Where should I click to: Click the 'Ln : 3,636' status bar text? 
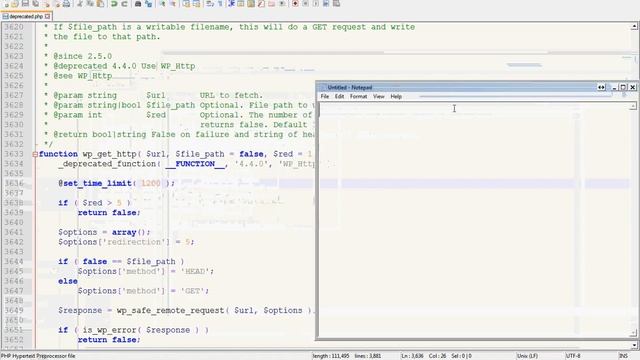tap(412, 356)
